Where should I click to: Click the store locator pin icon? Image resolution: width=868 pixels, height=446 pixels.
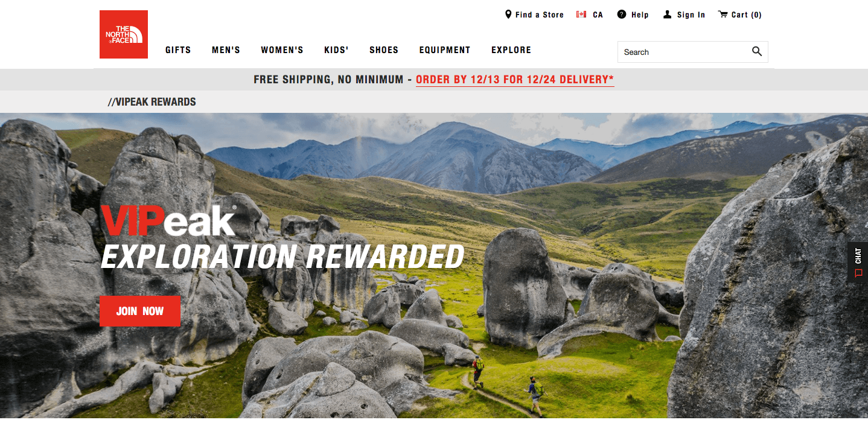508,14
